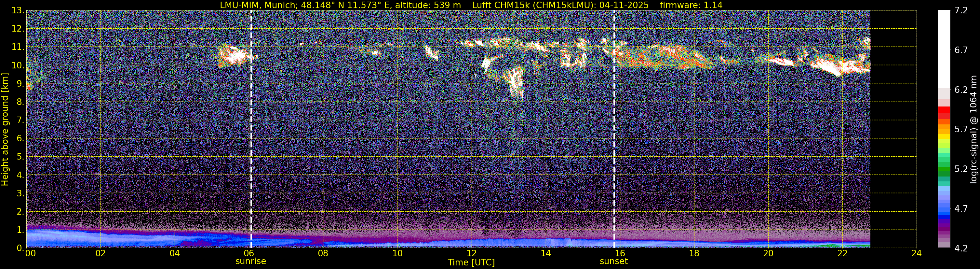980x269 pixels.
Task: Select the "16" tick on the time axis
Action: (620, 253)
